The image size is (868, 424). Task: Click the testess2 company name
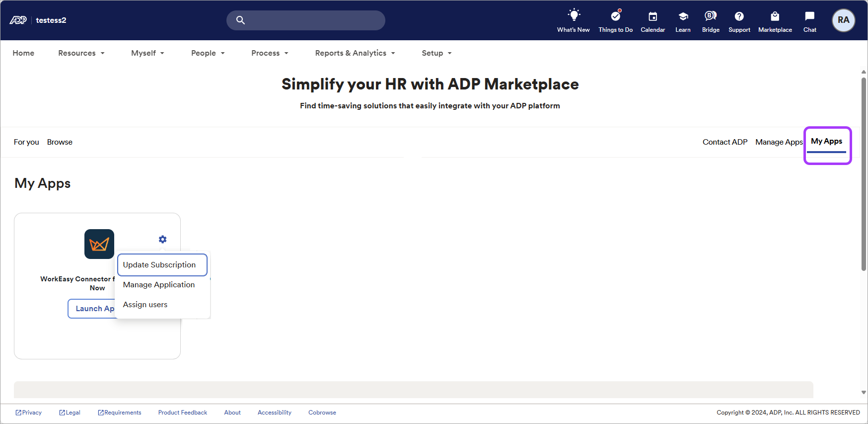click(x=51, y=20)
